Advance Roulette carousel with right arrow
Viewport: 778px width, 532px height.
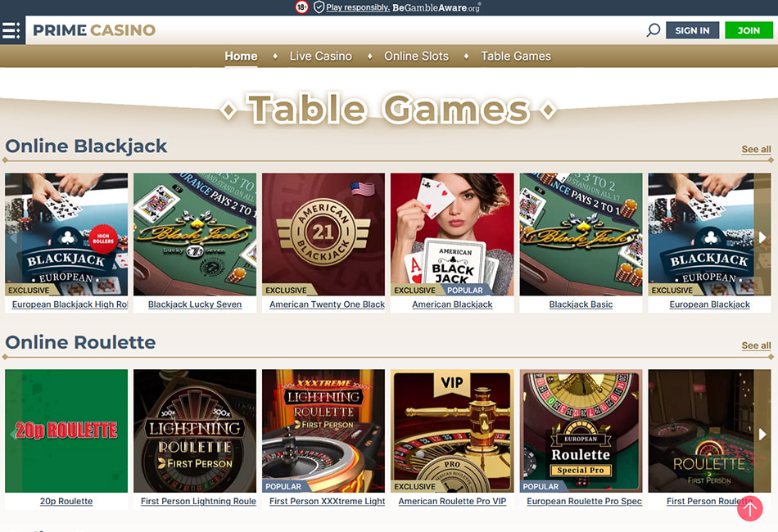762,435
